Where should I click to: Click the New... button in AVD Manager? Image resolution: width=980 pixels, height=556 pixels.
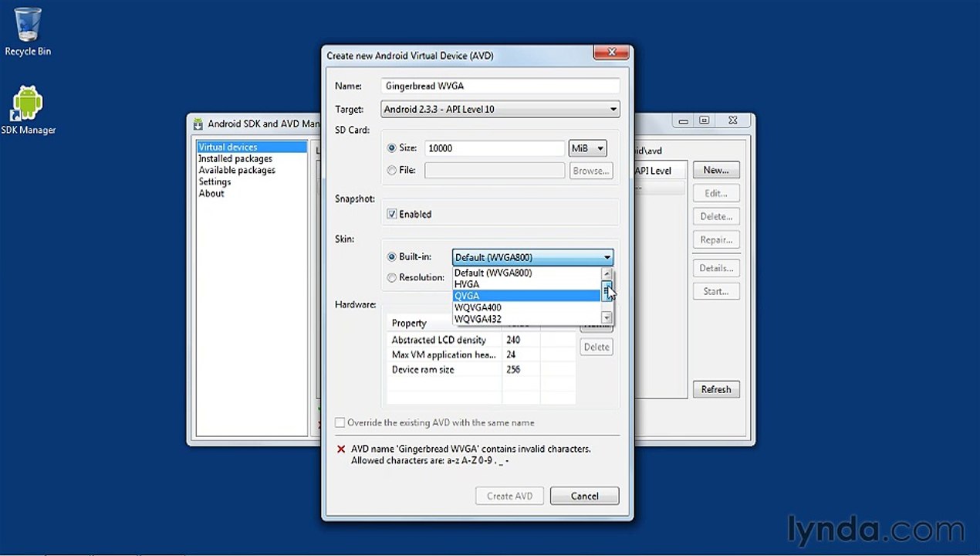[x=716, y=170]
